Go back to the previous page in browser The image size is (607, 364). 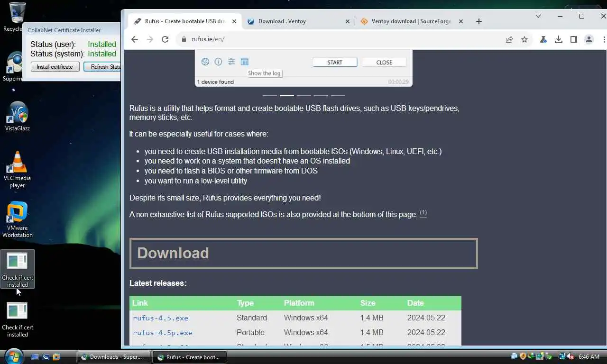(135, 39)
